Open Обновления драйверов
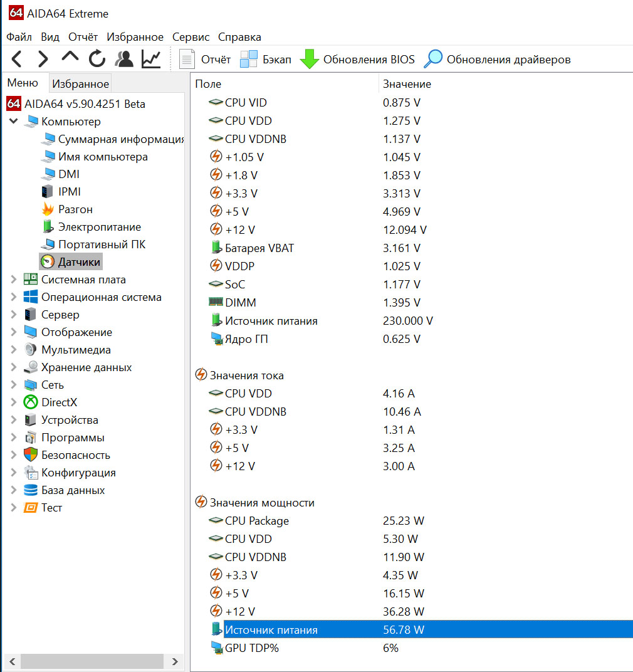The image size is (633, 672). (497, 59)
